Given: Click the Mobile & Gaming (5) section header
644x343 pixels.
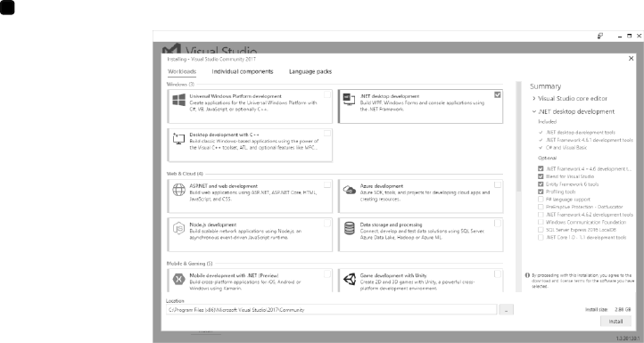Looking at the screenshot, I should click(x=189, y=264).
